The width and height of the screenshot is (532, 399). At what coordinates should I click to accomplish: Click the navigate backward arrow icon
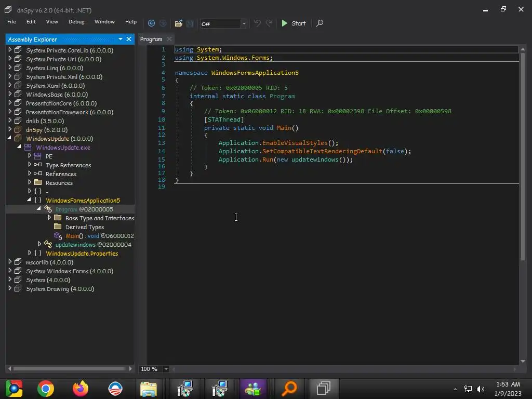[151, 23]
